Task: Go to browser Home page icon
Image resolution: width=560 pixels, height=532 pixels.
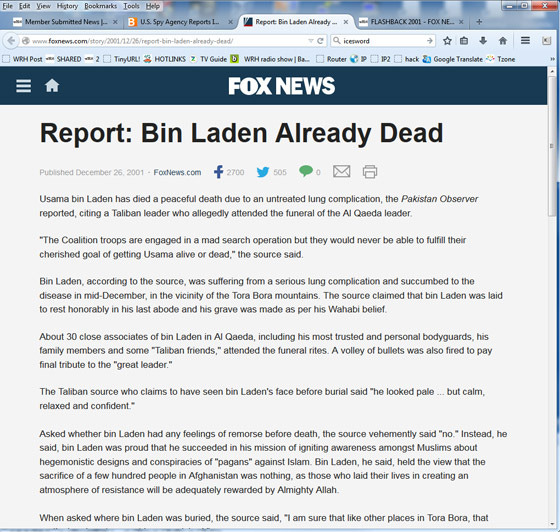Action: click(503, 41)
